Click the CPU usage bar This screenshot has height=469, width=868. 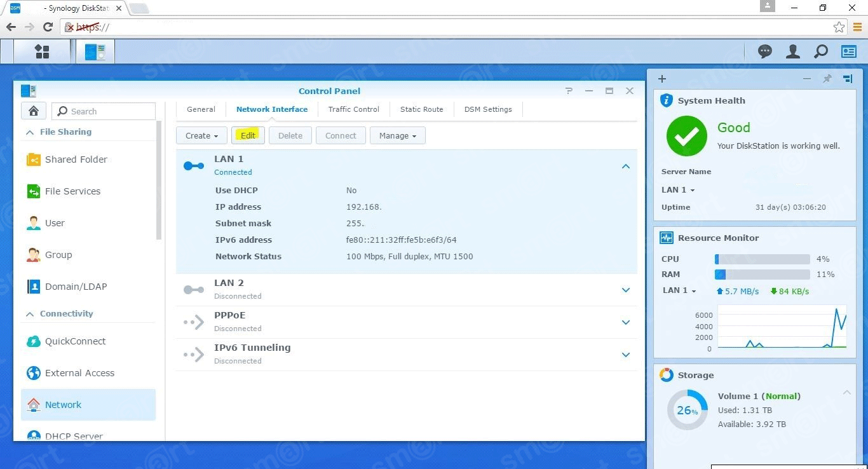(x=763, y=259)
